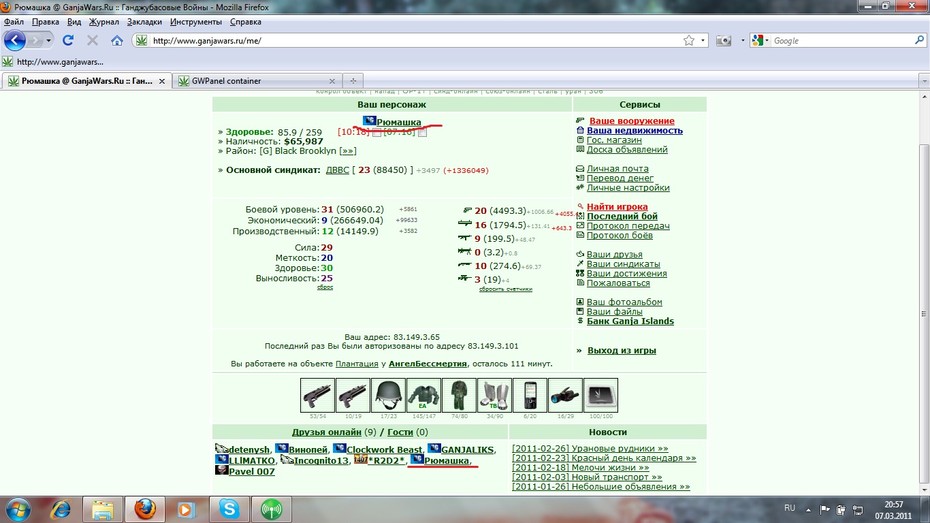Click the second pistol slot marked 10/19

353,395
